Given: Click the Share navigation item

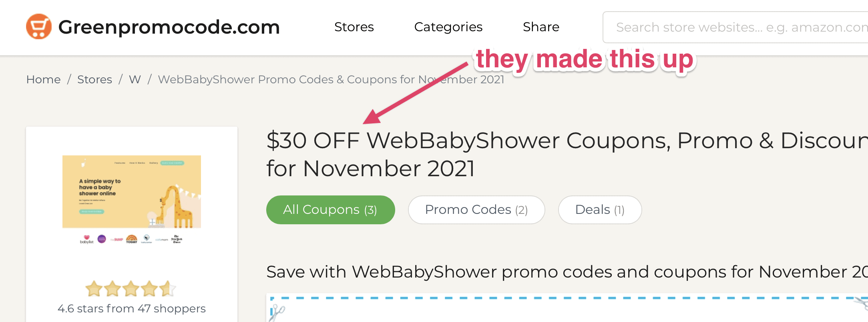Looking at the screenshot, I should coord(540,27).
